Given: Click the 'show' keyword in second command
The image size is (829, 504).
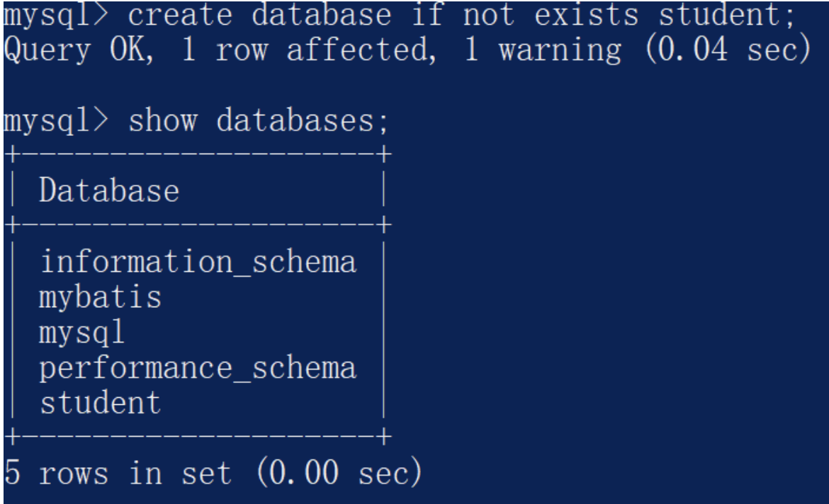Looking at the screenshot, I should pos(162,121).
